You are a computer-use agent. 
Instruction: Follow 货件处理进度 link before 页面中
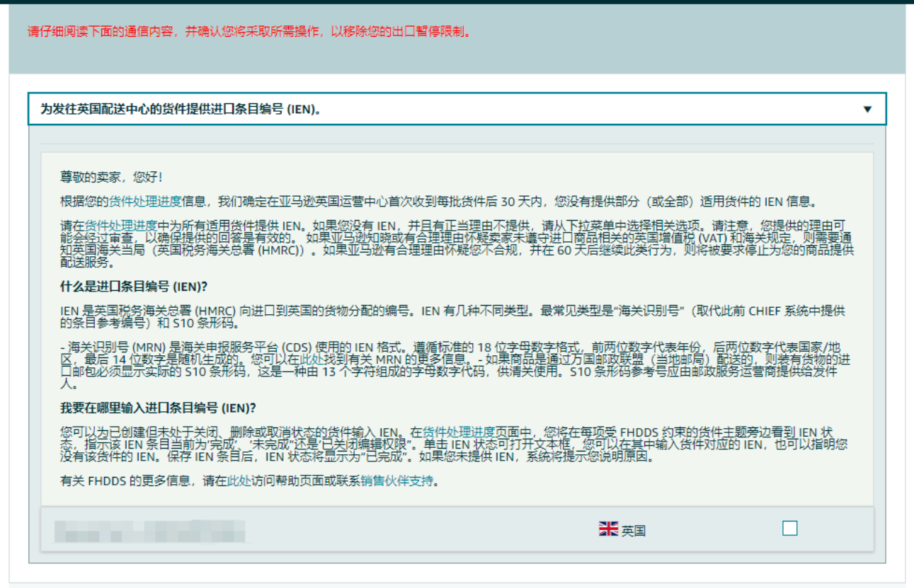459,432
